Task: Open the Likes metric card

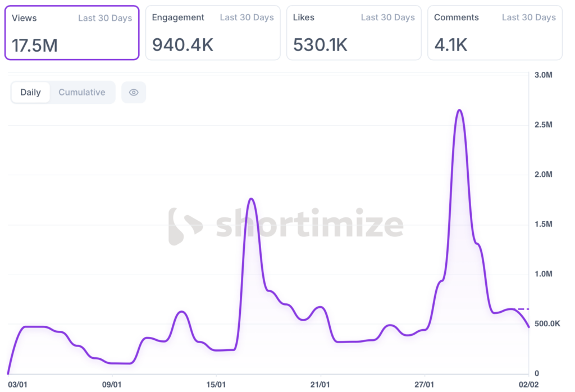Action: click(354, 33)
